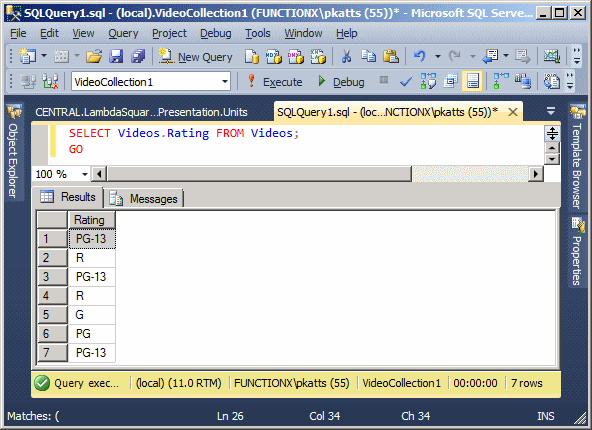This screenshot has height=430, width=592.
Task: Click the Undo arrow icon
Action: pos(420,57)
